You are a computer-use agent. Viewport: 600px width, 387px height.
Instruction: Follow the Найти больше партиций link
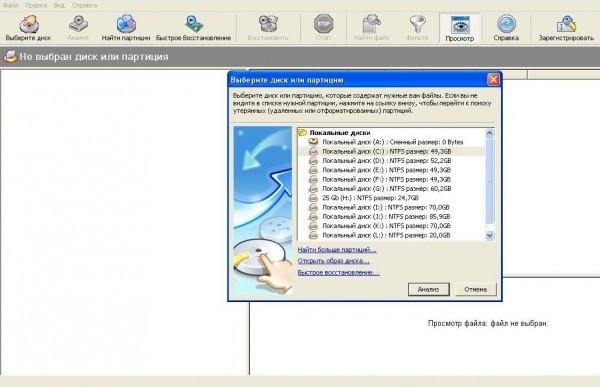click(337, 250)
